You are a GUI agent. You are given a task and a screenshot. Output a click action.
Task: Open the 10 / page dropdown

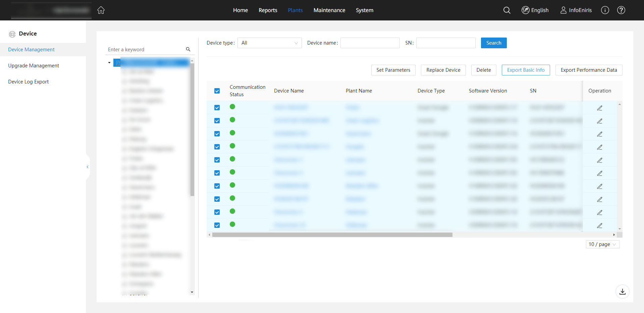click(x=603, y=244)
